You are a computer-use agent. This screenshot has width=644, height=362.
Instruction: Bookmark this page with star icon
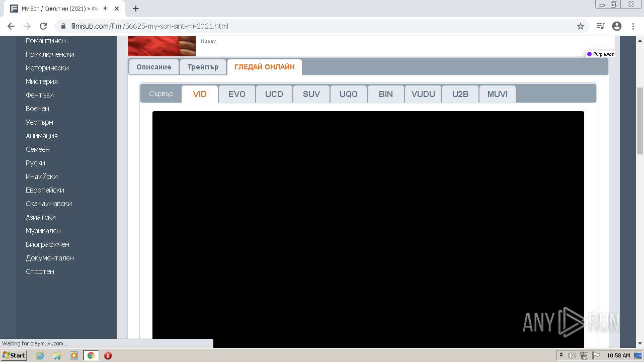tap(581, 26)
